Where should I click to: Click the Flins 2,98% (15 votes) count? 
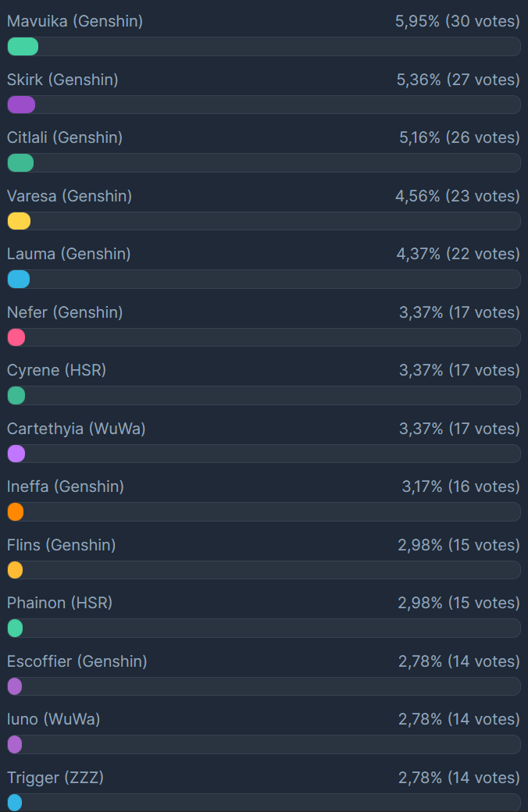coord(458,545)
